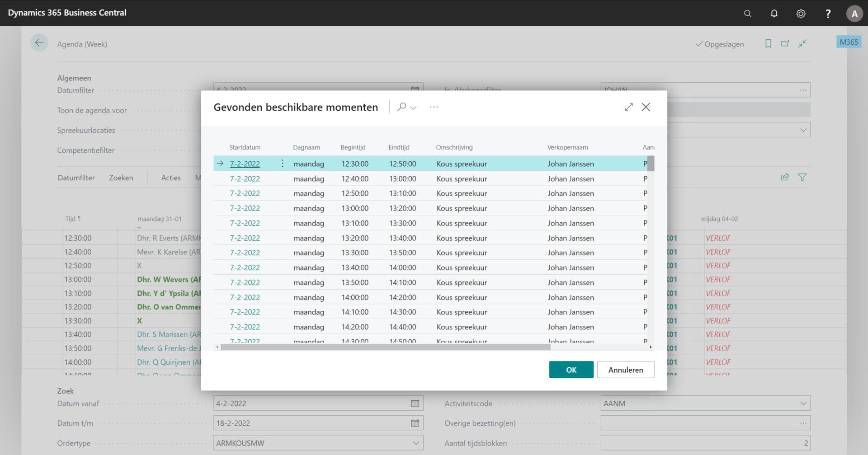Open the search magnifier in top bar
Screen dimensions: 868x455
click(x=747, y=13)
